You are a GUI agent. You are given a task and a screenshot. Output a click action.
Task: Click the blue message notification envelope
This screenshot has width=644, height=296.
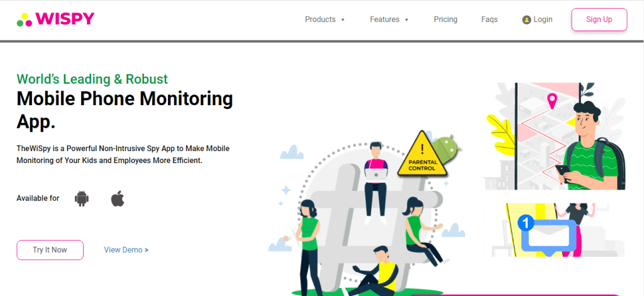click(x=549, y=239)
